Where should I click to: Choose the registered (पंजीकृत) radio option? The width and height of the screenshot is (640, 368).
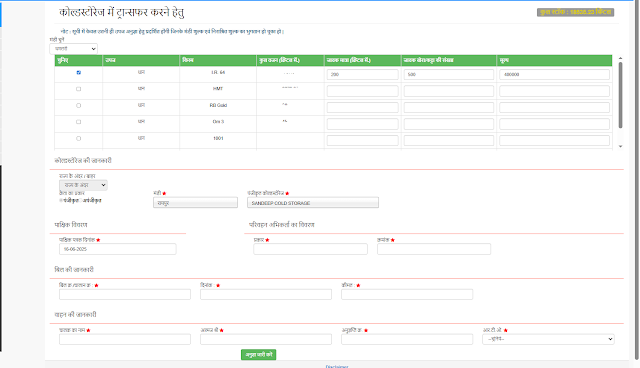pos(61,200)
